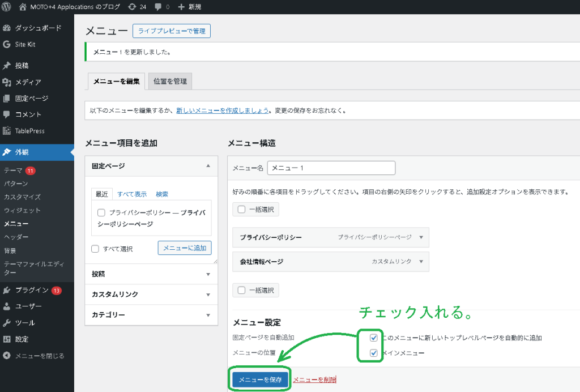Expand the カスタムリンク accordion section
The image size is (580, 392).
click(151, 295)
